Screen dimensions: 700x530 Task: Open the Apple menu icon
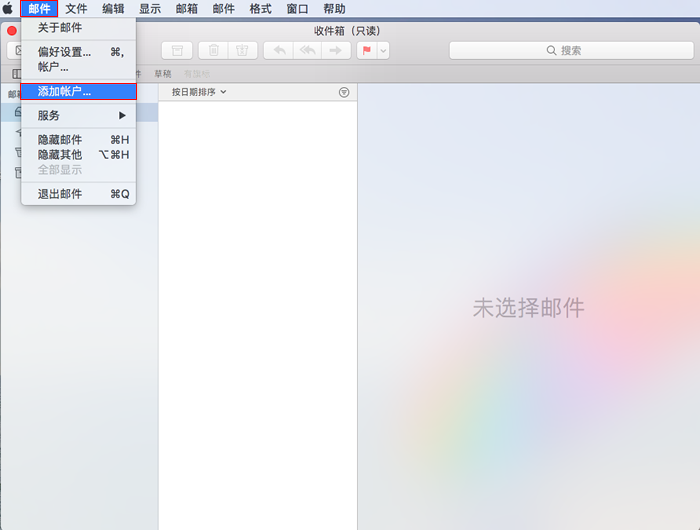(8, 8)
